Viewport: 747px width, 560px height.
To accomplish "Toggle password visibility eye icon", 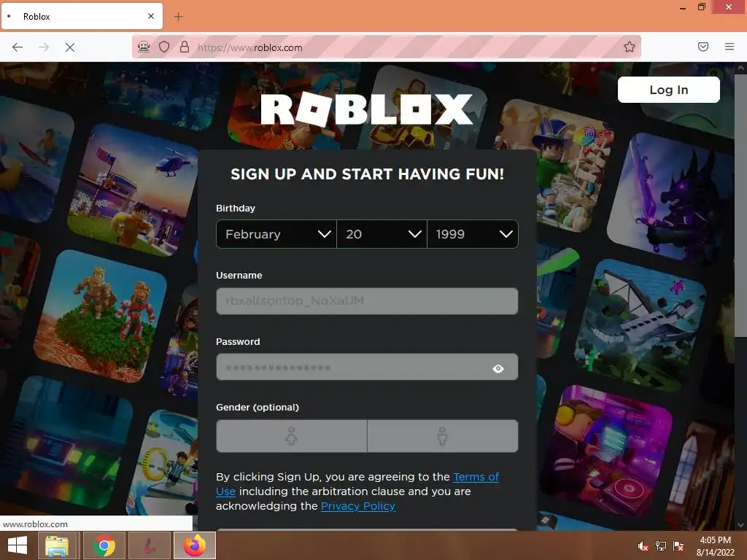I will click(498, 368).
